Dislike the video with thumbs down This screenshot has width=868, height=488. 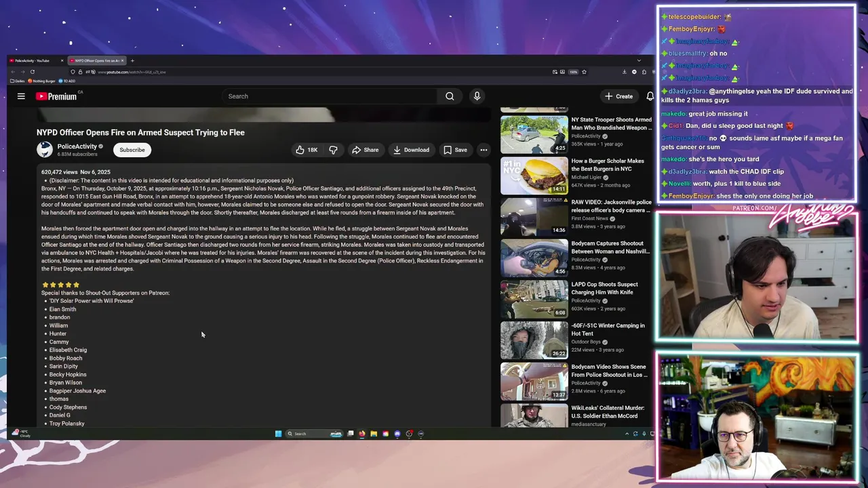(x=333, y=150)
